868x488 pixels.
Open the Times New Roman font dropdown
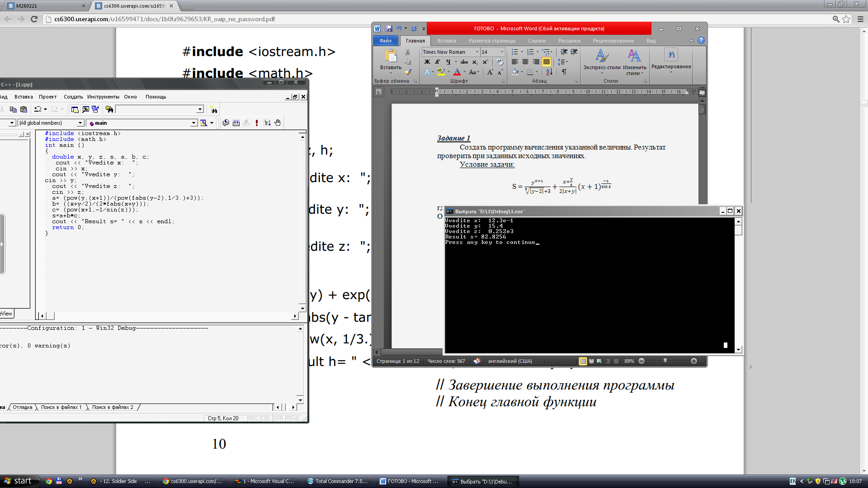(477, 52)
